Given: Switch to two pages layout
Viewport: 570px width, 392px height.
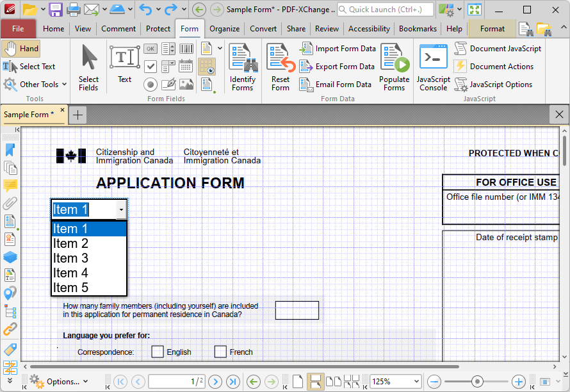Looking at the screenshot, I should click(333, 382).
